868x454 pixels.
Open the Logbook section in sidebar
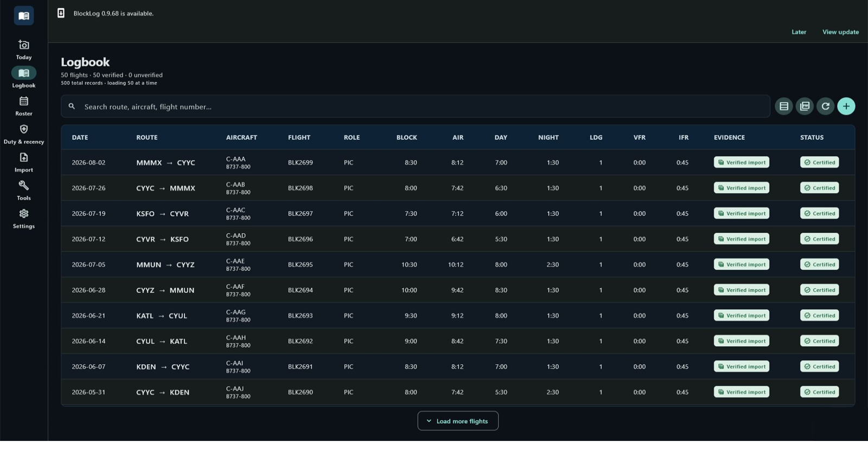24,78
